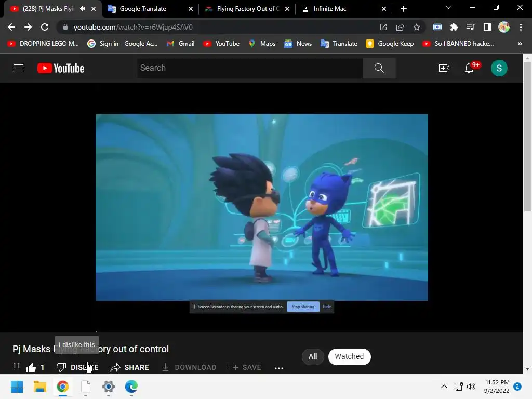The image size is (532, 399).
Task: Toggle the Chrome side panel icon
Action: (487, 27)
